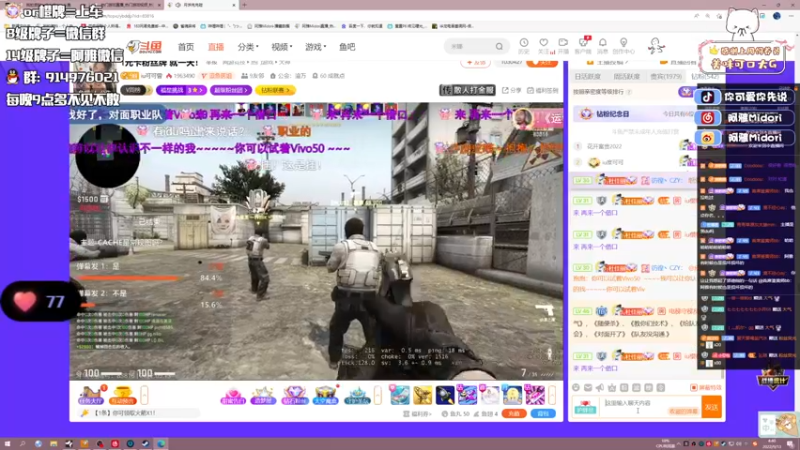Switch to 日活跃度 ranking tab

(x=587, y=77)
